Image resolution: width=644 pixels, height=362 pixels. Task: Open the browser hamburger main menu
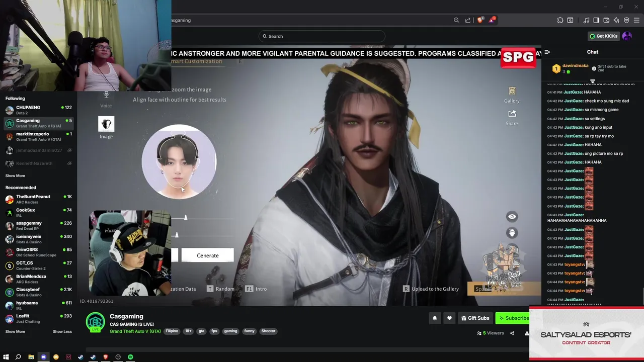click(x=636, y=20)
